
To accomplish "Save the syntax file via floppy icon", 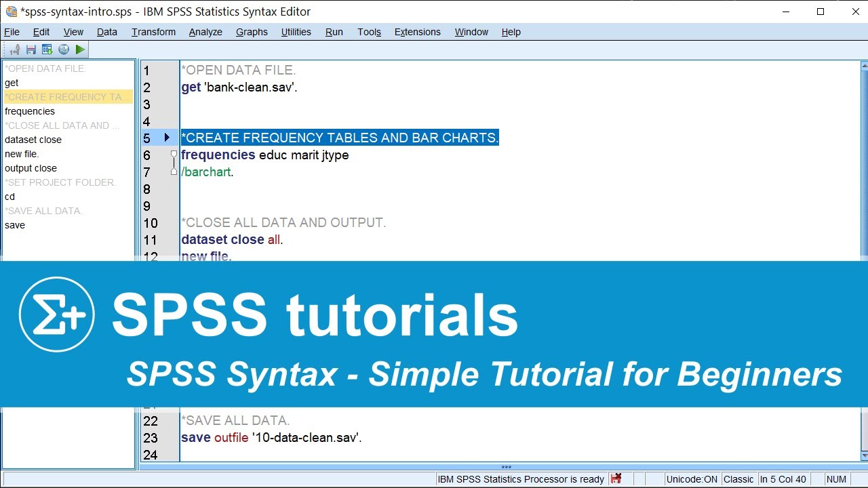I will point(31,49).
